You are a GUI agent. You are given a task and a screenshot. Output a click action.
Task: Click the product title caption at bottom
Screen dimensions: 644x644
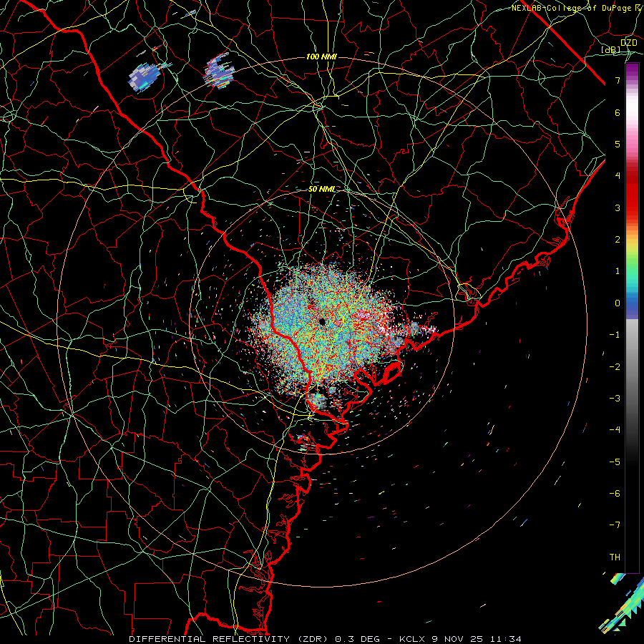[326, 639]
